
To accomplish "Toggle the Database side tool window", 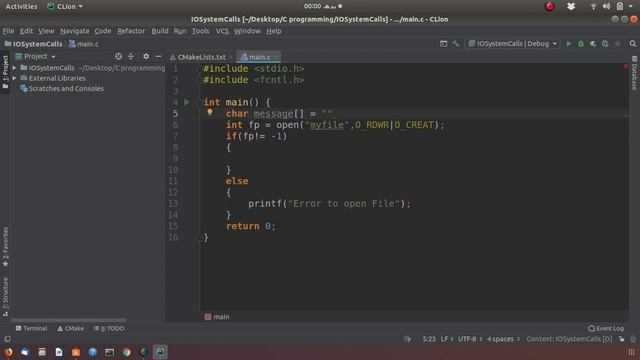I will coord(635,73).
